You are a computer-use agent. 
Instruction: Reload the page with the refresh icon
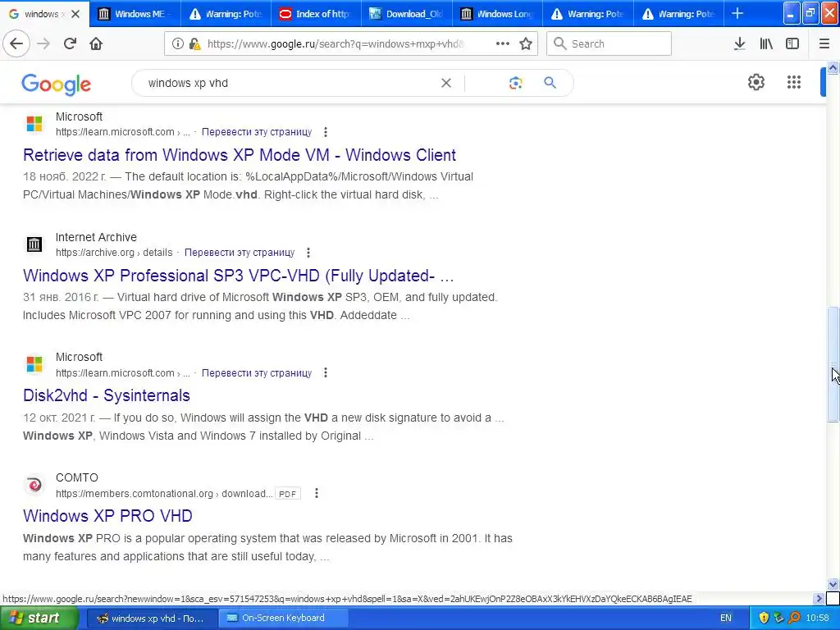click(70, 43)
